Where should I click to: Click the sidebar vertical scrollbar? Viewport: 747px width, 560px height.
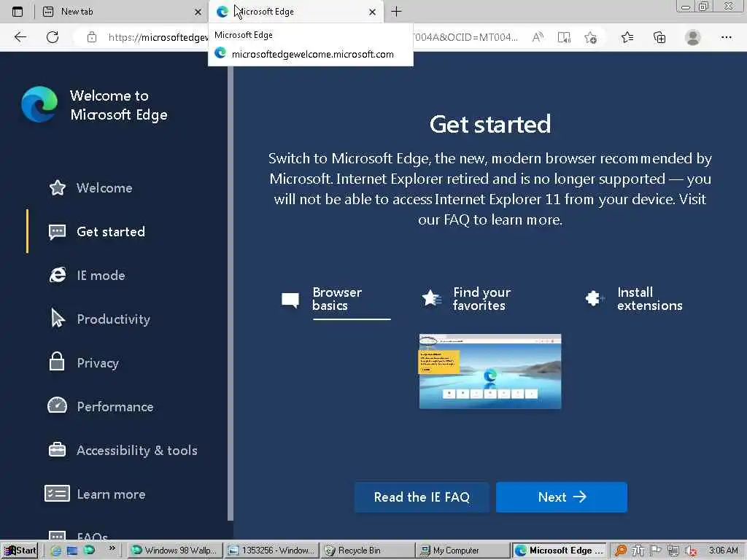[x=231, y=293]
